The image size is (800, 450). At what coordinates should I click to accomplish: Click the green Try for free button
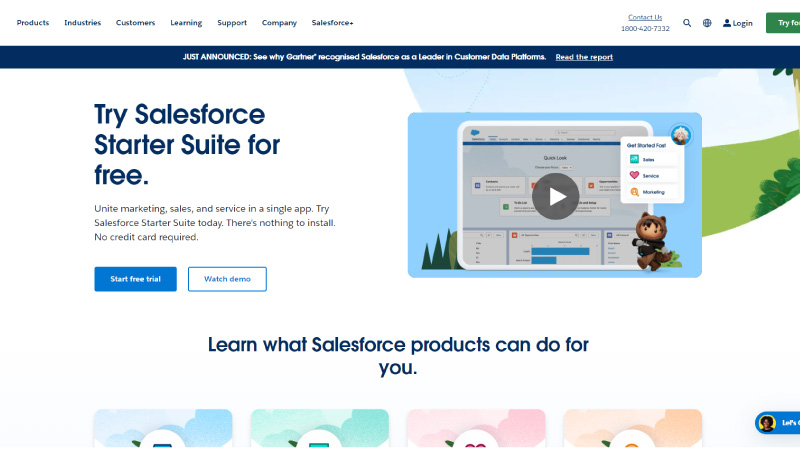(x=783, y=23)
